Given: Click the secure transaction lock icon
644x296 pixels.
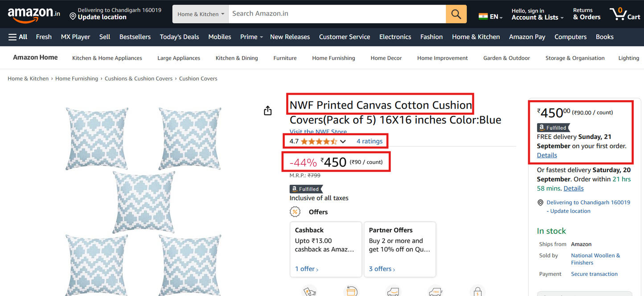Looking at the screenshot, I should (x=477, y=292).
